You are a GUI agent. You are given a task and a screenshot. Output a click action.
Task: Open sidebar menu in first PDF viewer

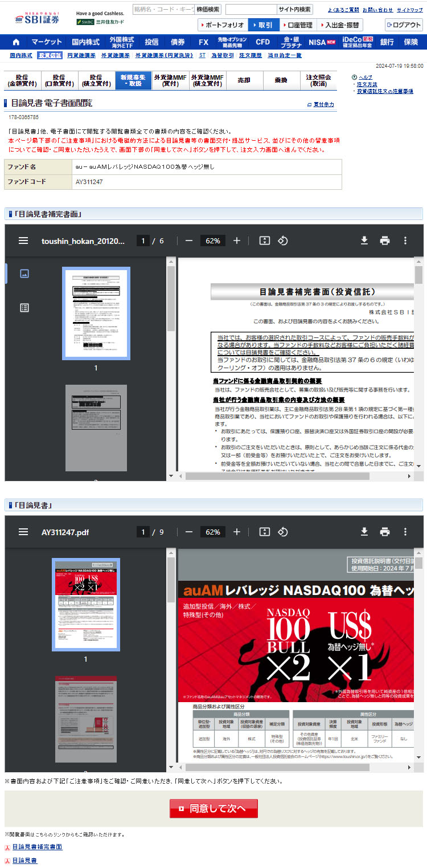[23, 241]
